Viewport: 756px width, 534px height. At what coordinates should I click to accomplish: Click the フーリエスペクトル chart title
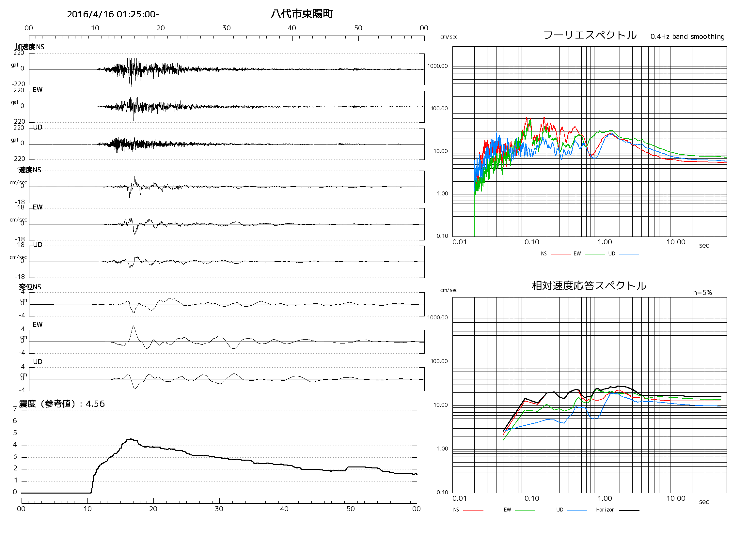coord(590,35)
